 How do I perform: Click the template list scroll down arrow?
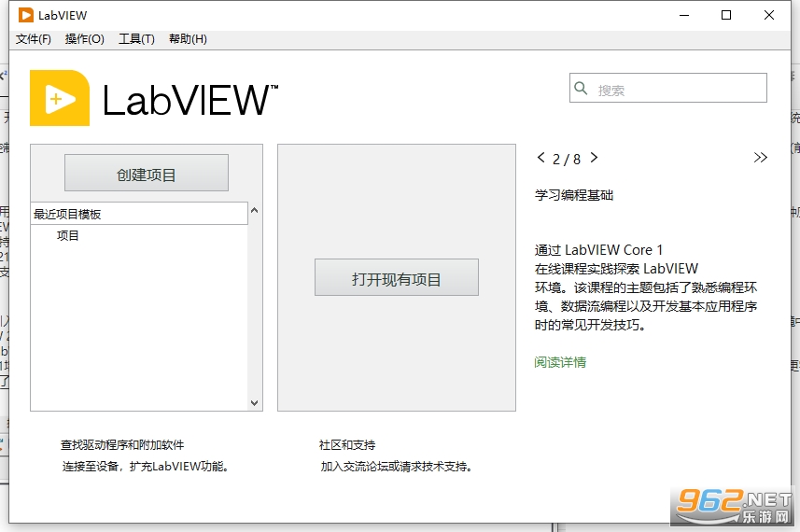point(255,403)
